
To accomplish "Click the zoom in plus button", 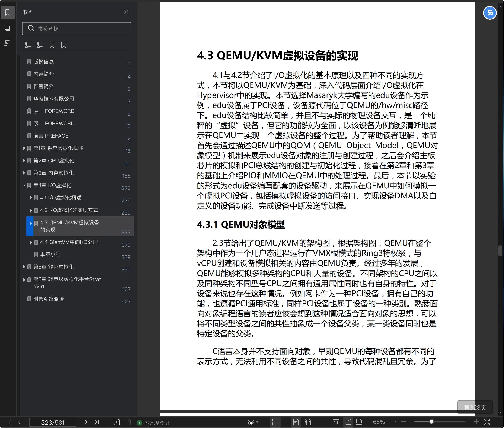I will 476,422.
